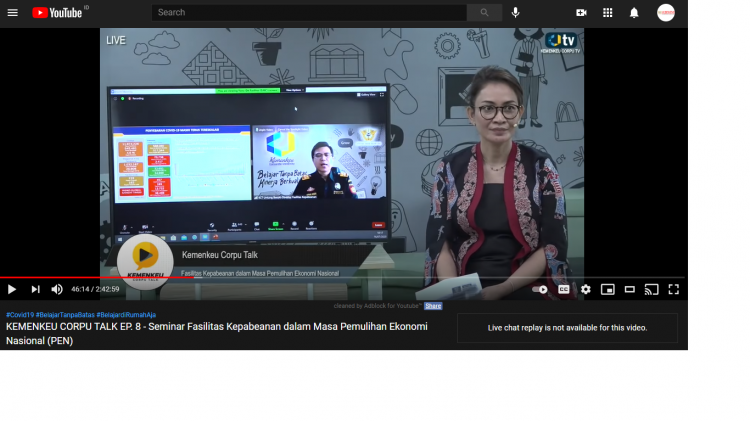Start voice search with the microphone icon
Viewport: 750px width, 421px height.
click(515, 12)
